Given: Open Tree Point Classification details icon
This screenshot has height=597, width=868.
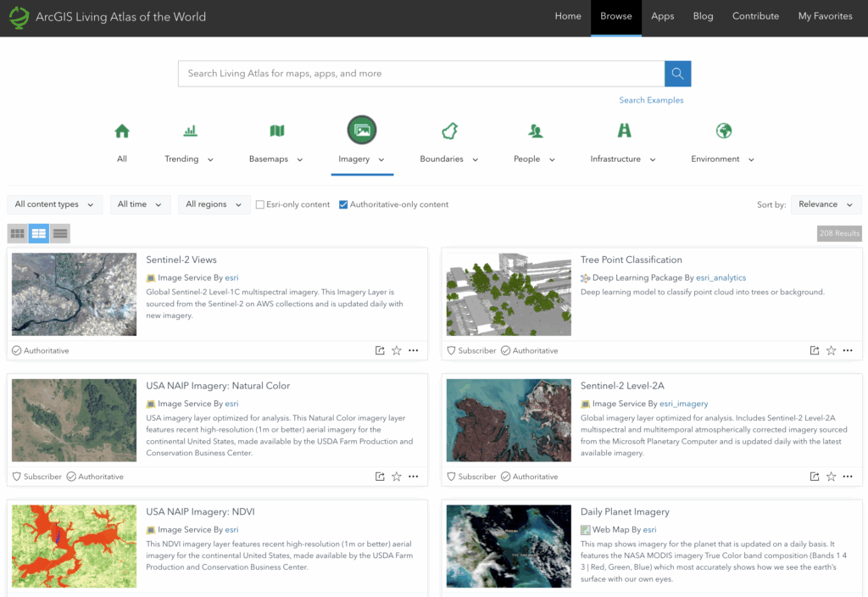Looking at the screenshot, I should [815, 350].
